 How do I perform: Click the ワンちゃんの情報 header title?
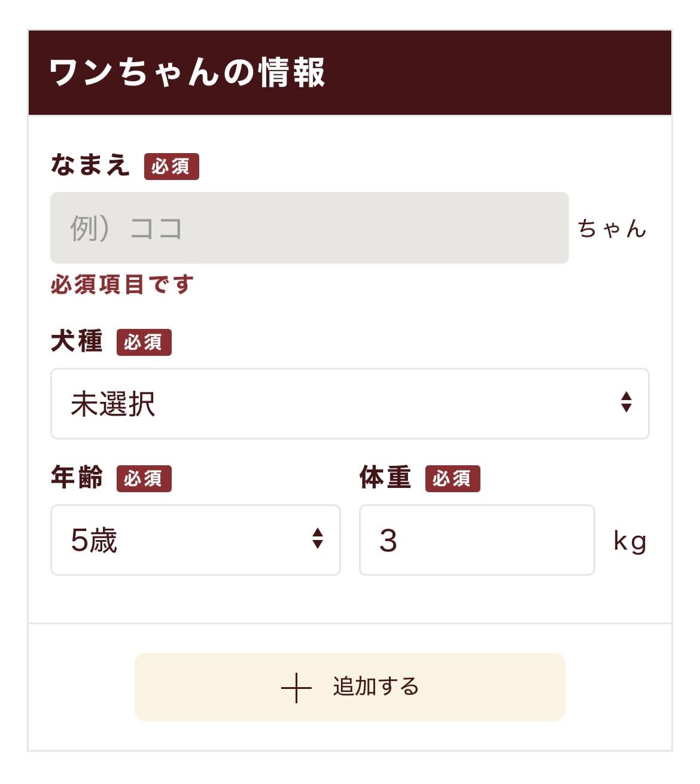pos(187,72)
